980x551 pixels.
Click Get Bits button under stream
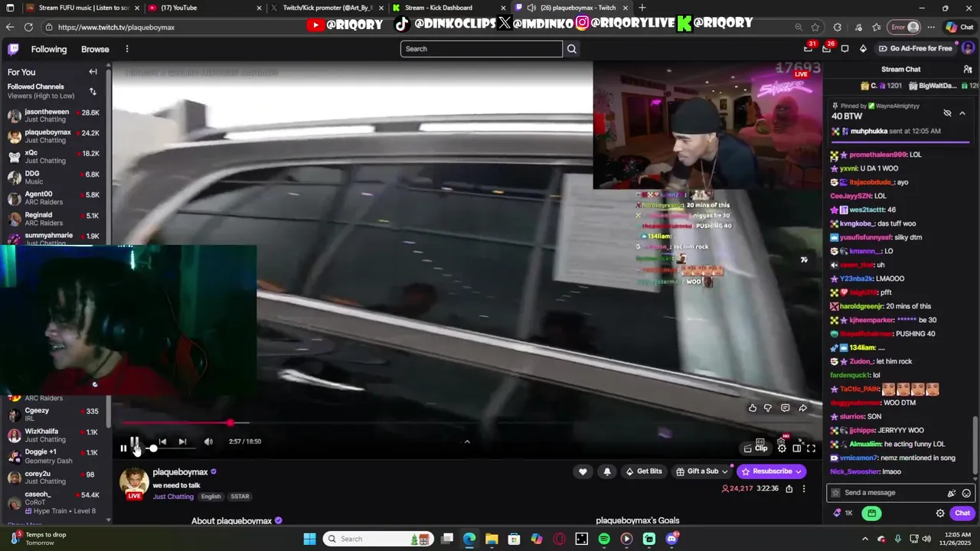coord(643,471)
